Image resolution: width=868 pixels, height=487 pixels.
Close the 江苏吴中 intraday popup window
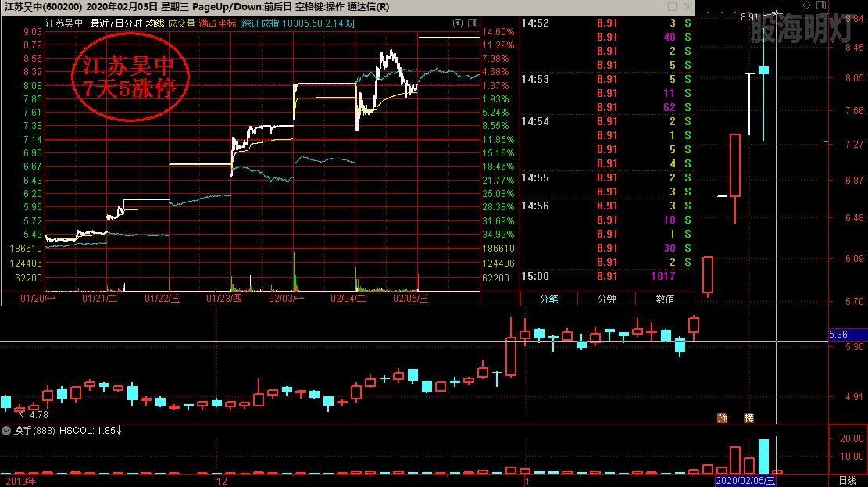688,7
